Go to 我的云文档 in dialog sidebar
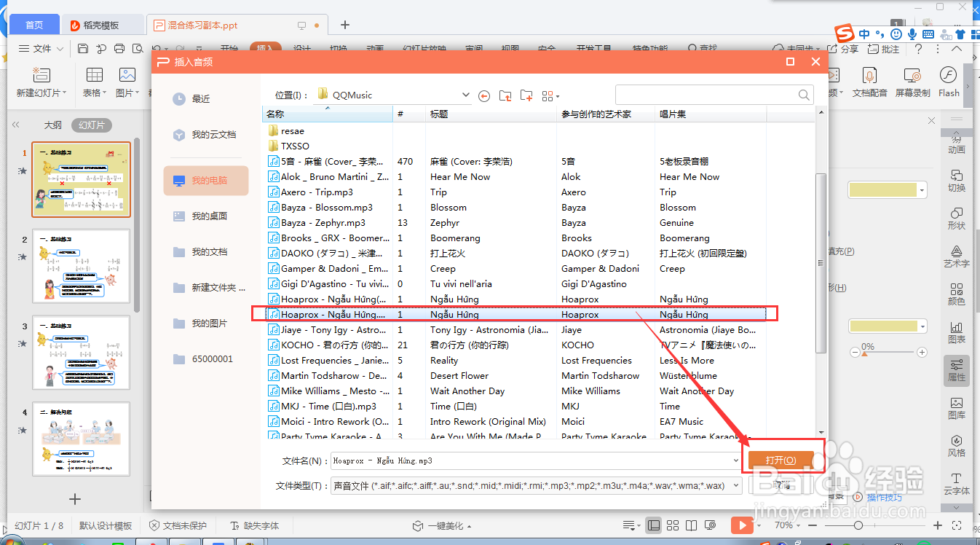This screenshot has height=545, width=980. [x=206, y=135]
